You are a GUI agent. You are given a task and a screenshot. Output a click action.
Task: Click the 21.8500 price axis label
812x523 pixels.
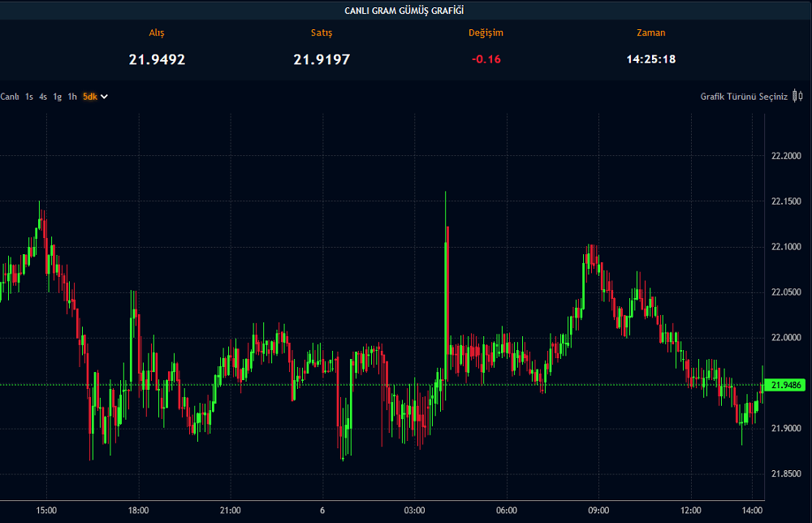point(785,473)
